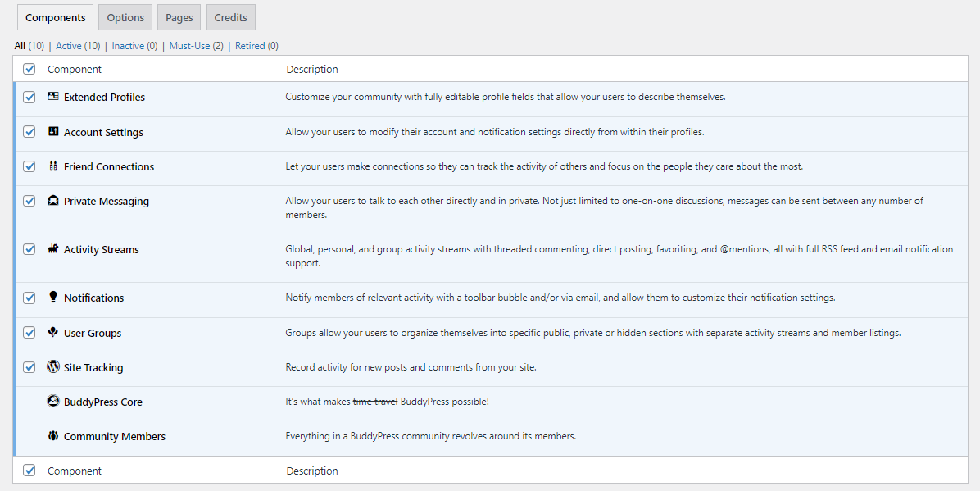Click the Friend Connections icon
The image size is (980, 491).
[53, 166]
